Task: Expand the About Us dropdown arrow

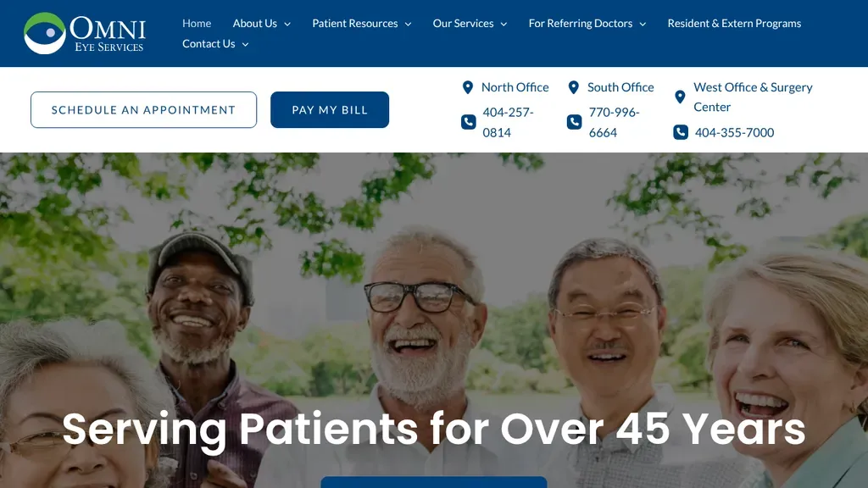Action: pos(287,24)
